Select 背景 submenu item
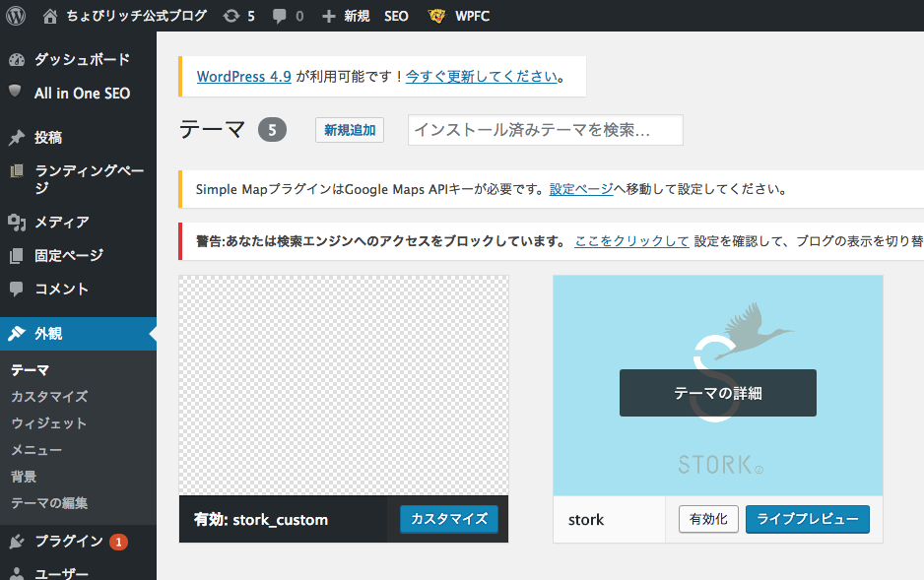 [x=24, y=477]
